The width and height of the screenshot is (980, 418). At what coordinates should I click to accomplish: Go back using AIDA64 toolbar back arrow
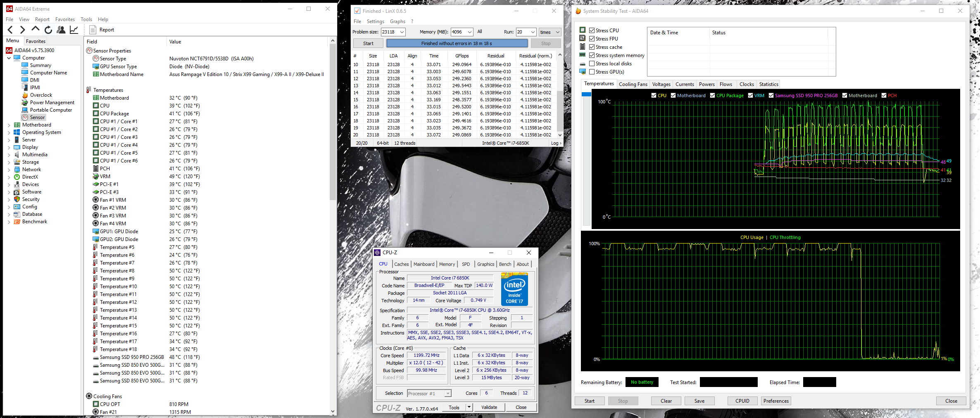click(x=10, y=30)
